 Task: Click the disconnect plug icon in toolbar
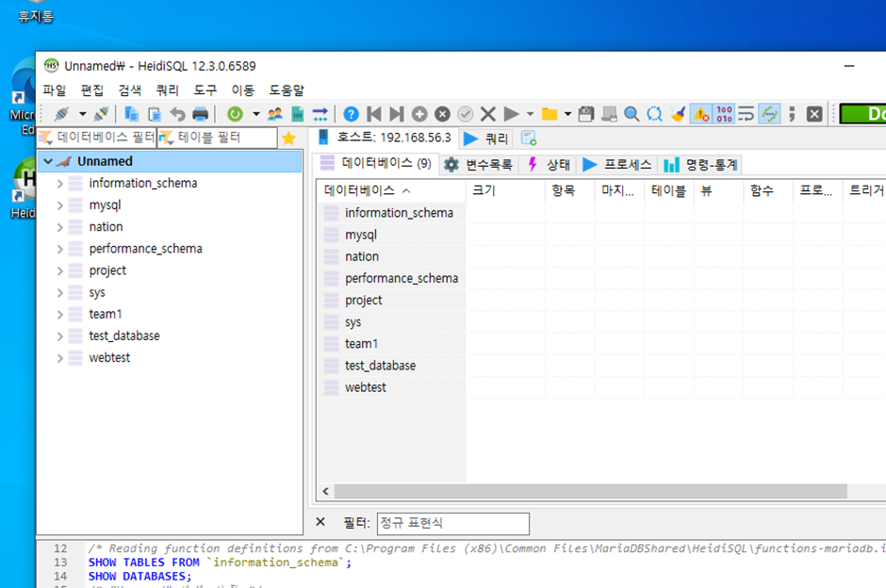101,114
